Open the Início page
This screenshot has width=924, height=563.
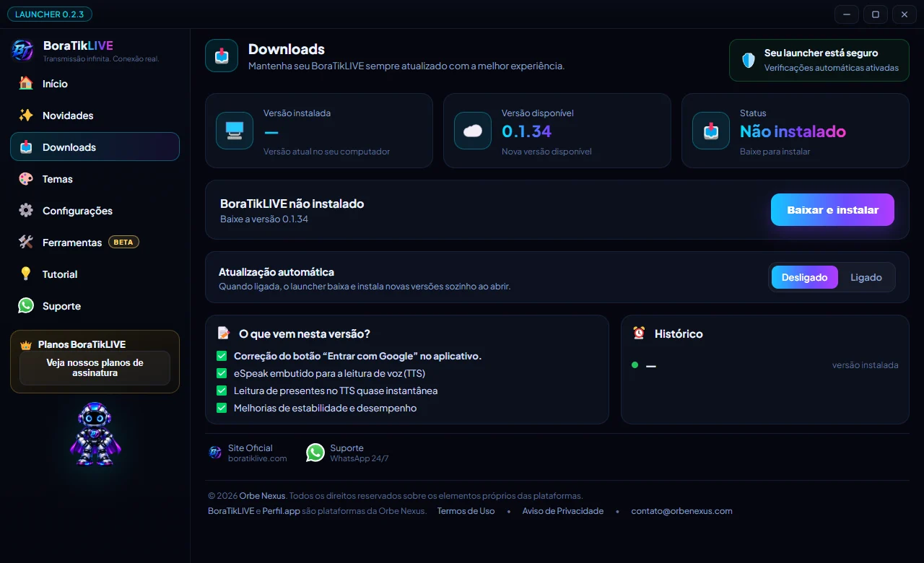coord(95,83)
